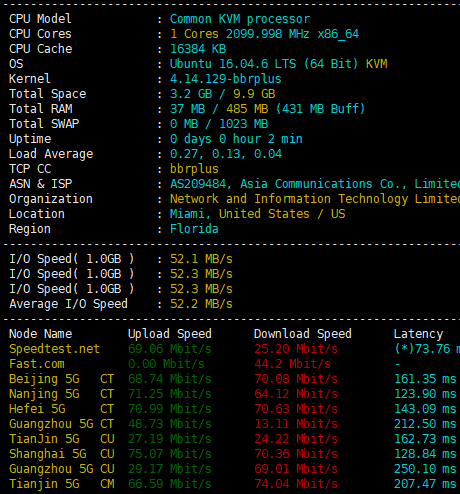Click Nanjing download '64.12 Mbit/s'
Screen dimensions: 460x494
coord(296,394)
